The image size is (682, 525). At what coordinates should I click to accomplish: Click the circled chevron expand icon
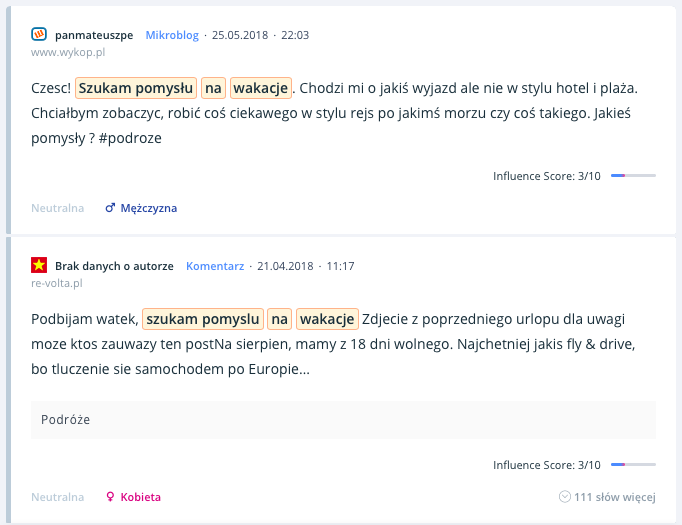[x=565, y=497]
